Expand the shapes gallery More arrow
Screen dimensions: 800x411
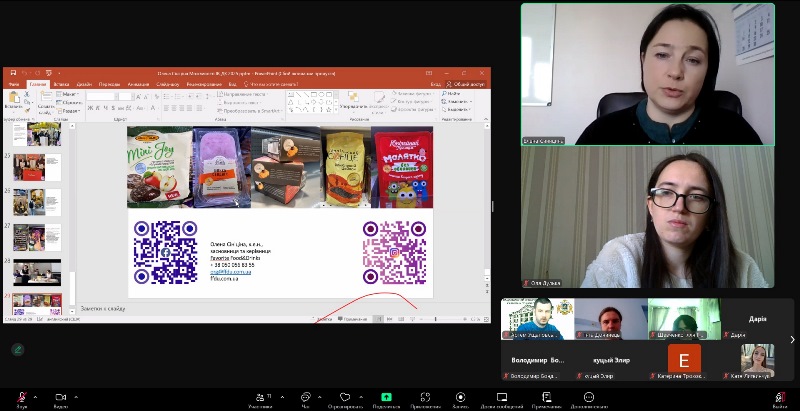tap(336, 110)
